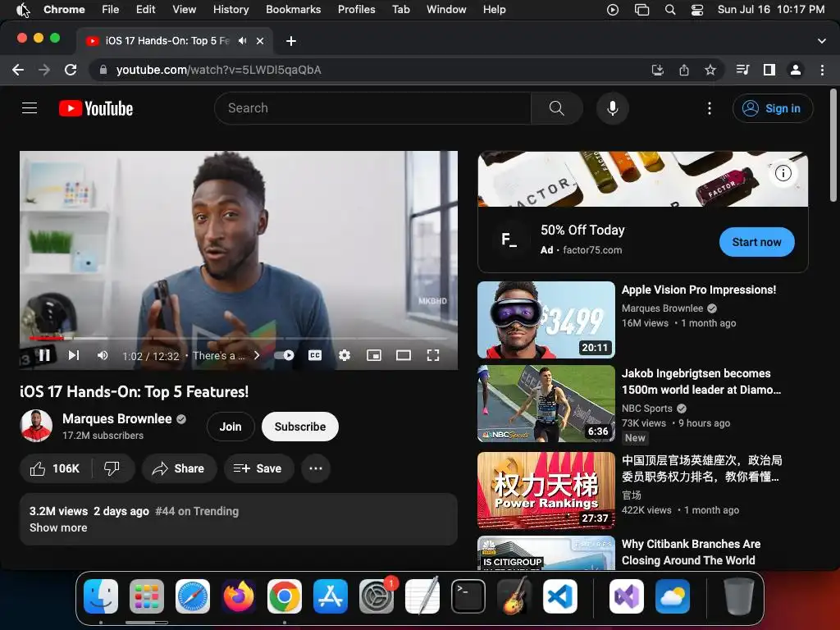Open the Marques Brownlee channel name link
840x630 pixels.
[x=117, y=419]
